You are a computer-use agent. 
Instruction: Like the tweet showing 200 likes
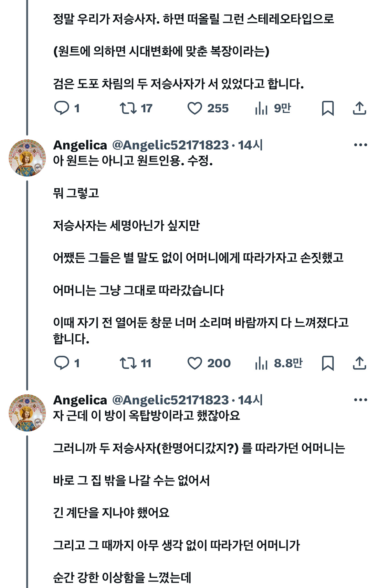click(x=196, y=364)
